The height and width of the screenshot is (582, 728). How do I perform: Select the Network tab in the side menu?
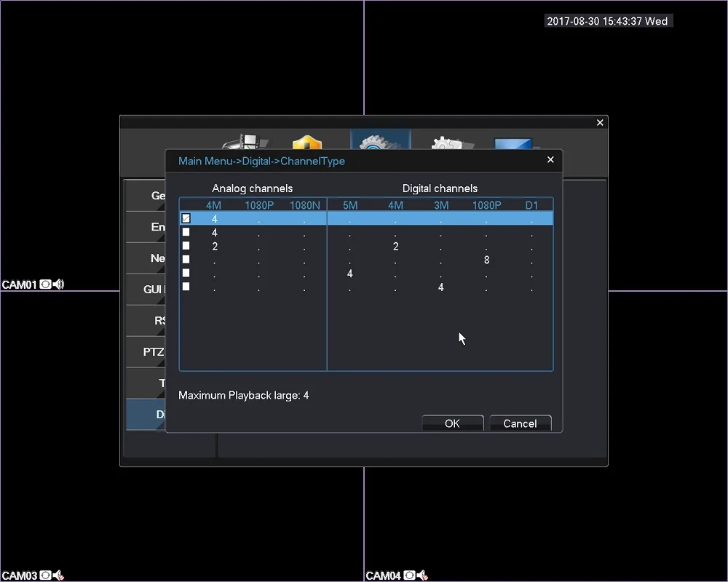click(146, 258)
